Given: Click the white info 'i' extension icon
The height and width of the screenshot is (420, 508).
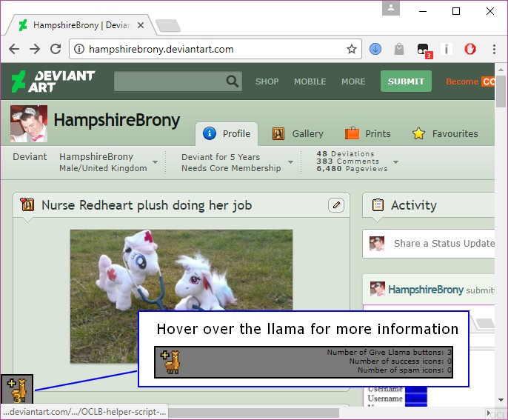Looking at the screenshot, I should pyautogui.click(x=447, y=49).
